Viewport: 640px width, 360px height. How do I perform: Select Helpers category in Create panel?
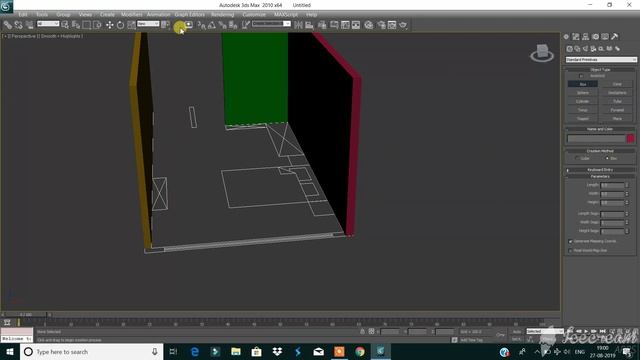click(x=601, y=49)
